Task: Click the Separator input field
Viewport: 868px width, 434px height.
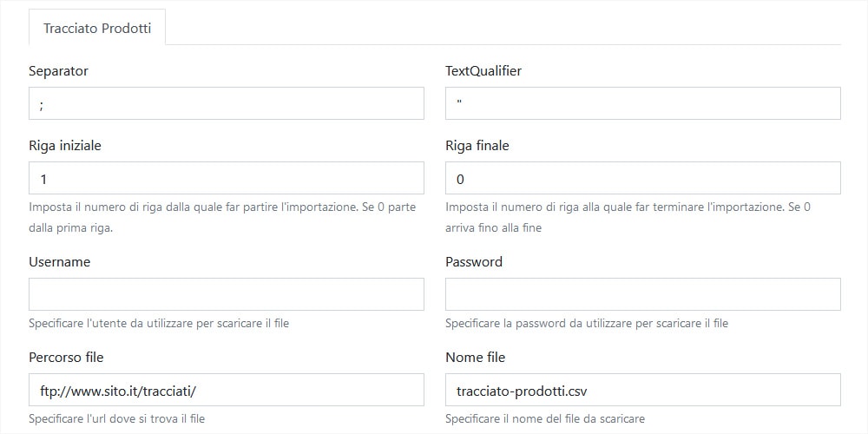Action: coord(227,103)
